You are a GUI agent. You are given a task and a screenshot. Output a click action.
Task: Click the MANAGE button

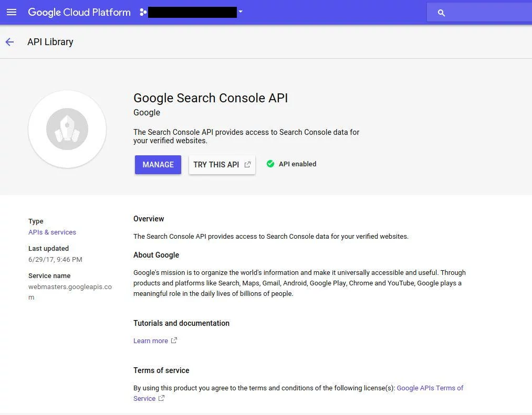pos(158,164)
